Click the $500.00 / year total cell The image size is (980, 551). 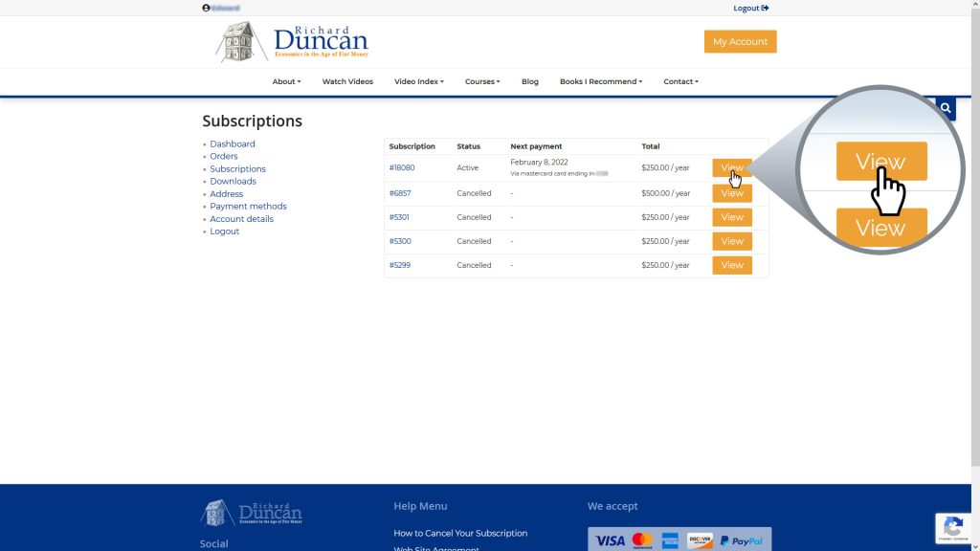pos(666,193)
